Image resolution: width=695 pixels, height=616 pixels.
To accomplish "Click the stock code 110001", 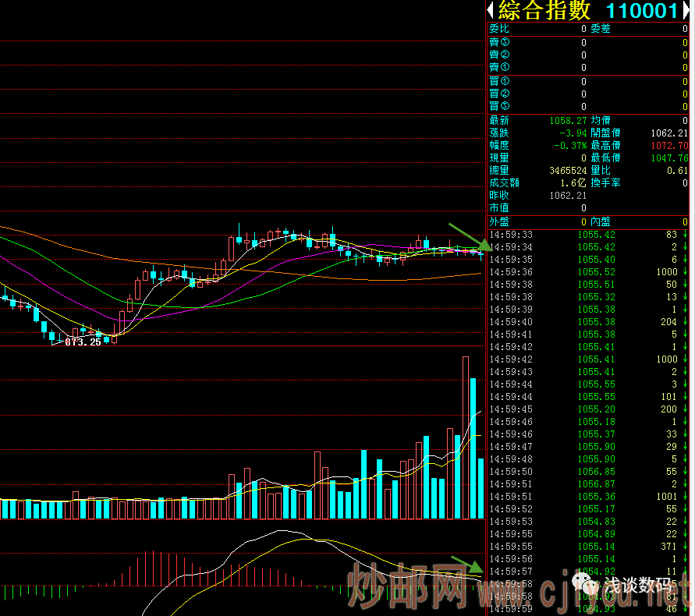I will coord(642,11).
